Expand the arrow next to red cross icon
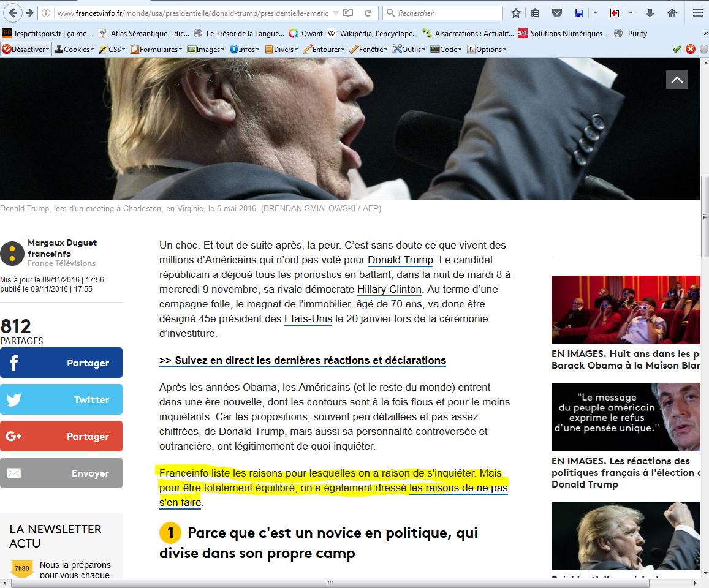 [631, 13]
